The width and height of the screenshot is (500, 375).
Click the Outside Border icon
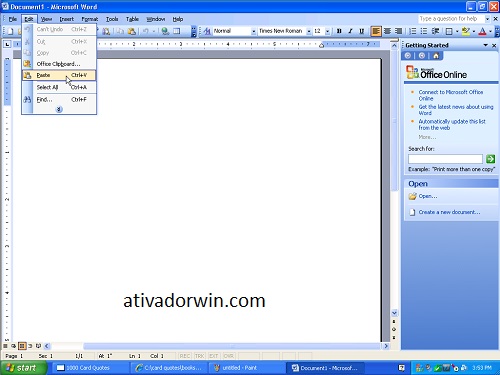coord(449,31)
